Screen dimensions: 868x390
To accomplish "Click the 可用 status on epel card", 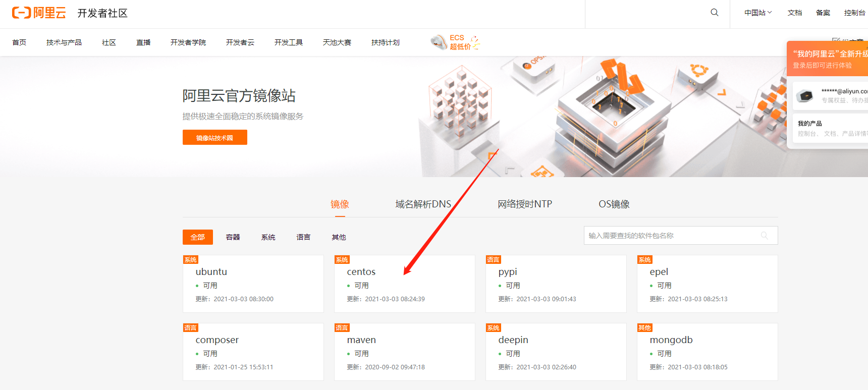I will [x=664, y=286].
